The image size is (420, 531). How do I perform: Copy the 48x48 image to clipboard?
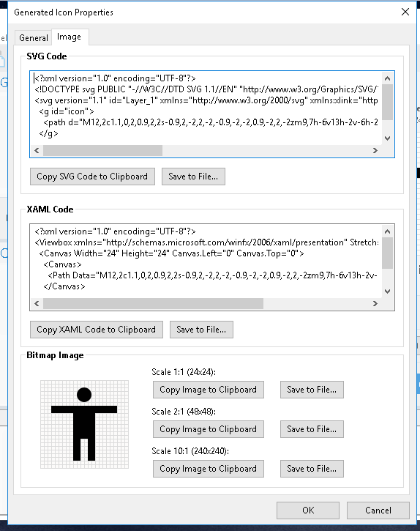click(x=208, y=429)
